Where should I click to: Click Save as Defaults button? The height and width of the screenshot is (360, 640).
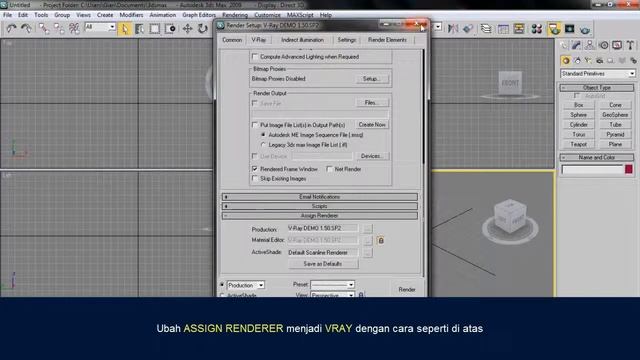323,264
